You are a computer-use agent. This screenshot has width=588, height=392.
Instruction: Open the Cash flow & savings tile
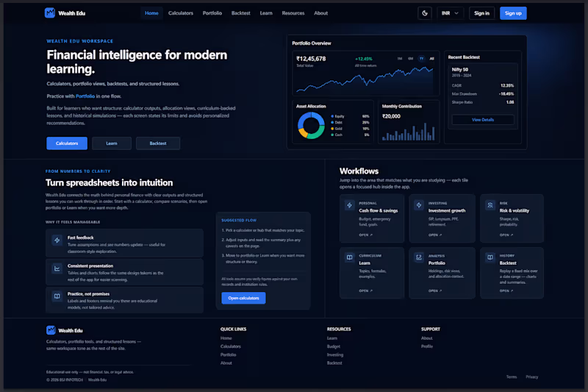(372, 218)
